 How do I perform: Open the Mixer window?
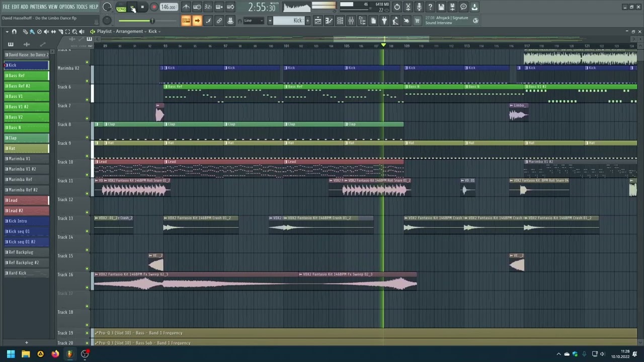351,21
